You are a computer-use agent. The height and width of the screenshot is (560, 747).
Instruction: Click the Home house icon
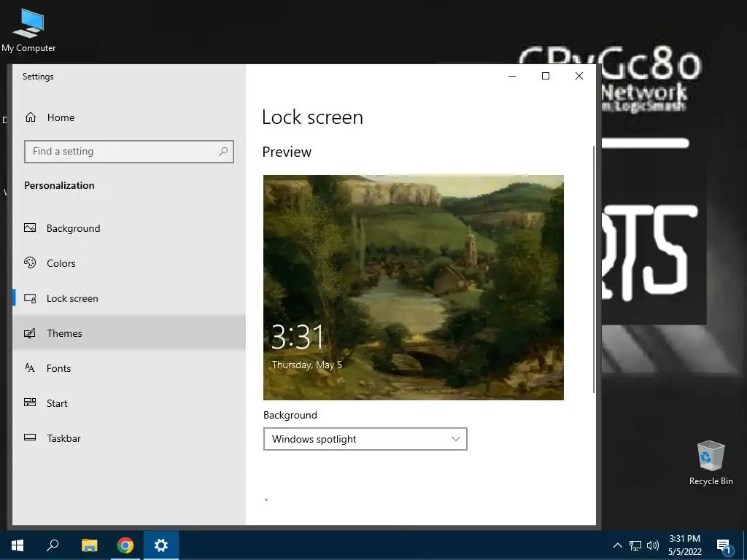pos(31,117)
